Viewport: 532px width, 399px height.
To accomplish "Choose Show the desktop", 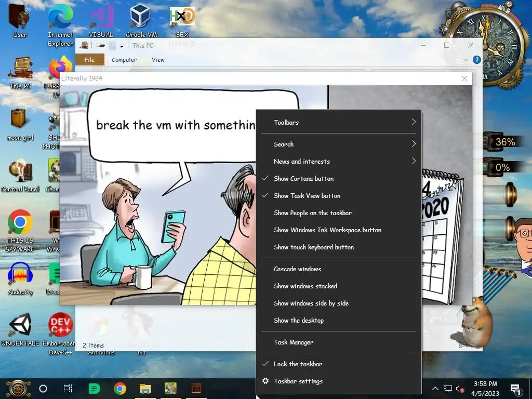I will [x=338, y=321].
